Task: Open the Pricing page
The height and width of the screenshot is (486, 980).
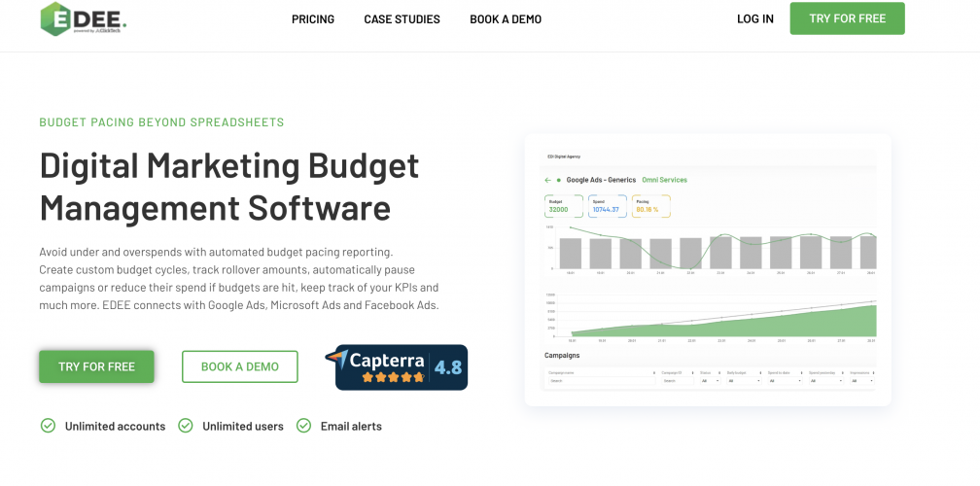Action: pos(313,19)
